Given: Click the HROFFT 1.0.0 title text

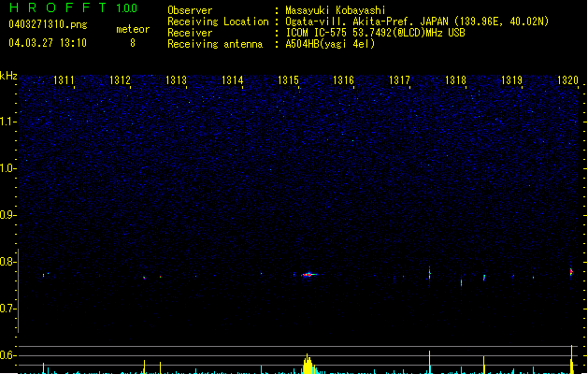Looking at the screenshot, I should 73,7.
